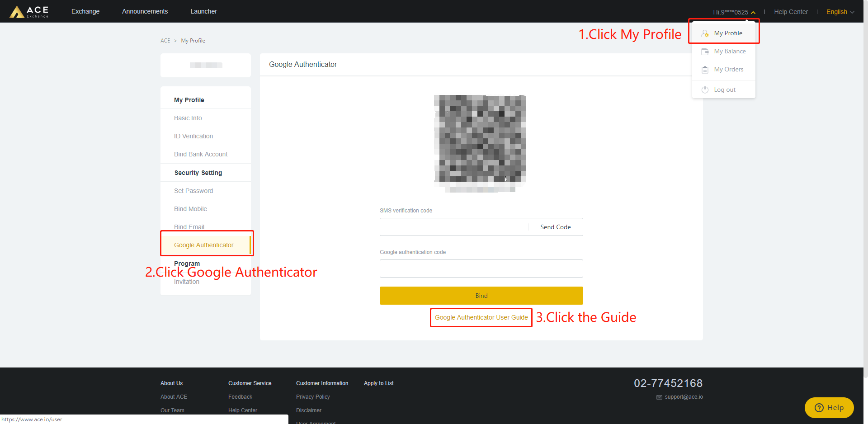Screen dimensions: 868x424
Task: Open Our Team footer link
Action: pyautogui.click(x=172, y=410)
